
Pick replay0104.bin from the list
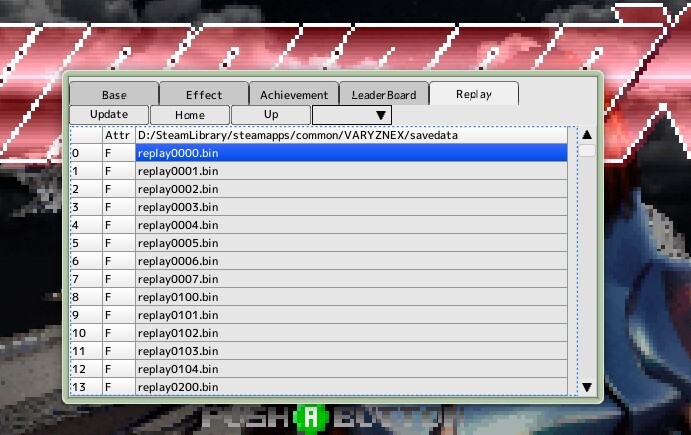[x=351, y=369]
